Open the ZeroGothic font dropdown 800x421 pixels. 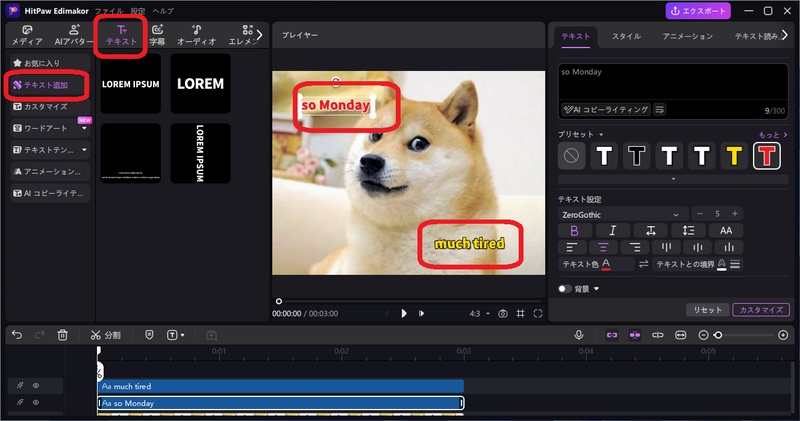(622, 215)
